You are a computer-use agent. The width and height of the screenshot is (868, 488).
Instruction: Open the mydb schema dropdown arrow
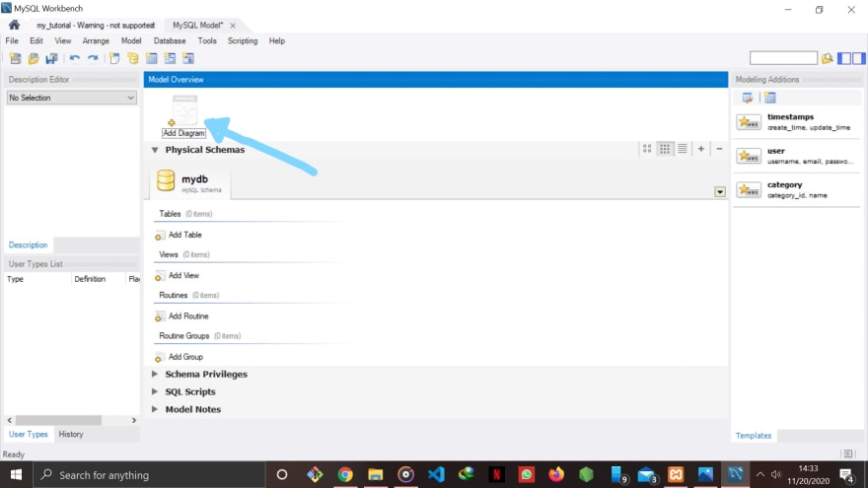tap(720, 192)
